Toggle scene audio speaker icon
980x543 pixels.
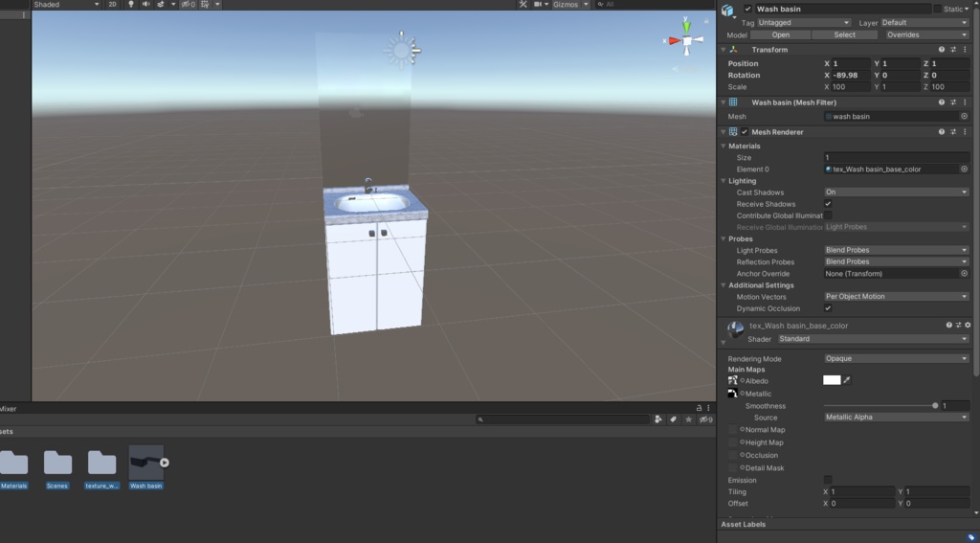pyautogui.click(x=145, y=4)
